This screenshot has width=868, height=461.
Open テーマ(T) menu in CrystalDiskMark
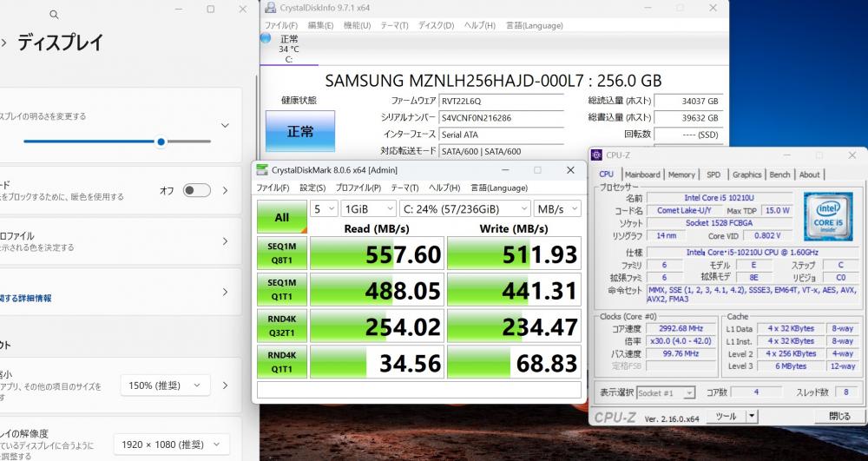point(404,188)
